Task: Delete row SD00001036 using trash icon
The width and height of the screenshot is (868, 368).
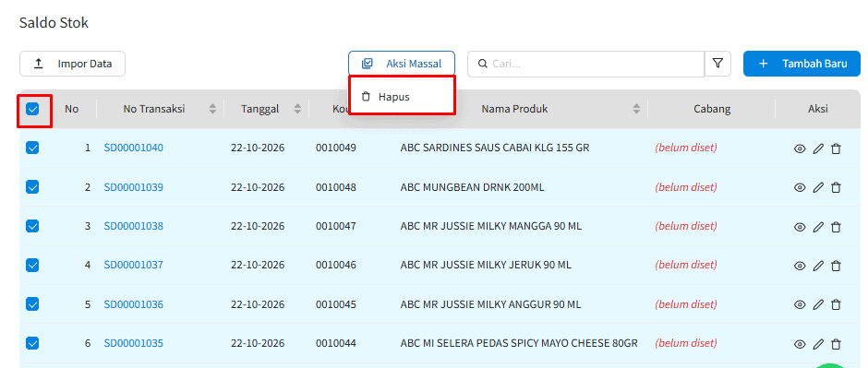Action: (836, 305)
